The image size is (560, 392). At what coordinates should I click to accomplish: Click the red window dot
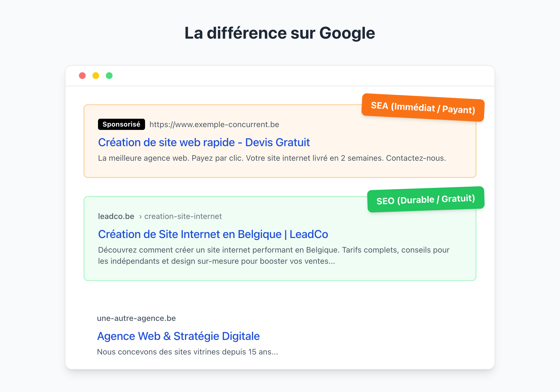[x=82, y=76]
